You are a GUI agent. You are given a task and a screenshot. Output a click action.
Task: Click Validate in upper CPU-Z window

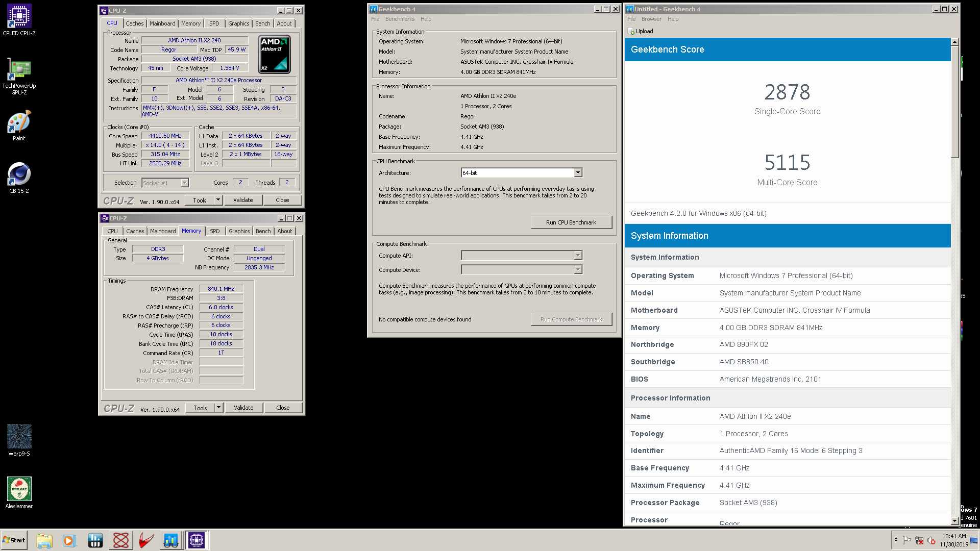(243, 200)
